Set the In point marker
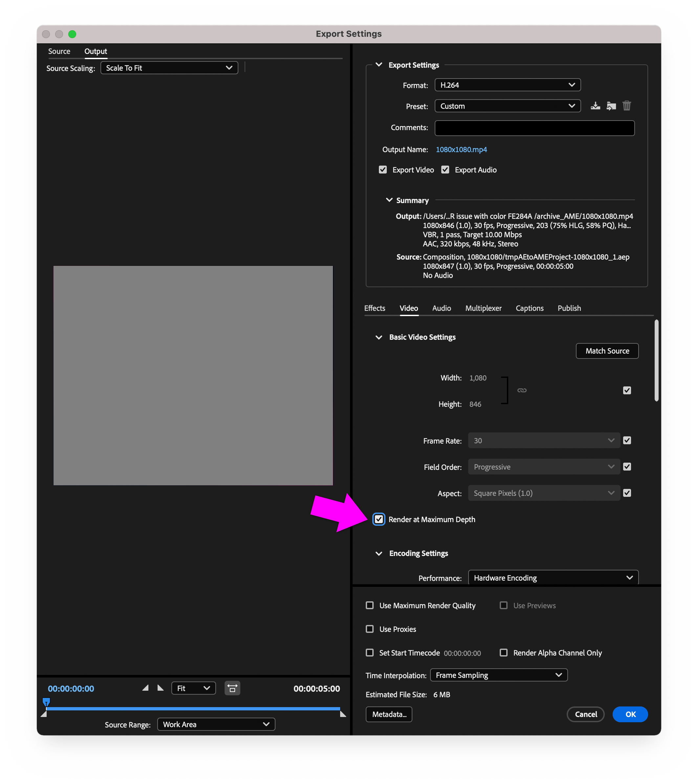The image size is (698, 784). coord(145,688)
